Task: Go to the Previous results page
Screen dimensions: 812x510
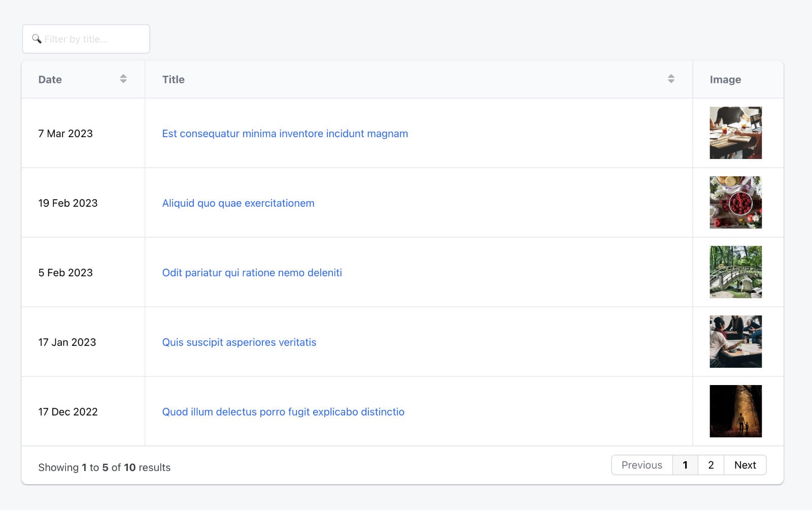Action: 641,465
